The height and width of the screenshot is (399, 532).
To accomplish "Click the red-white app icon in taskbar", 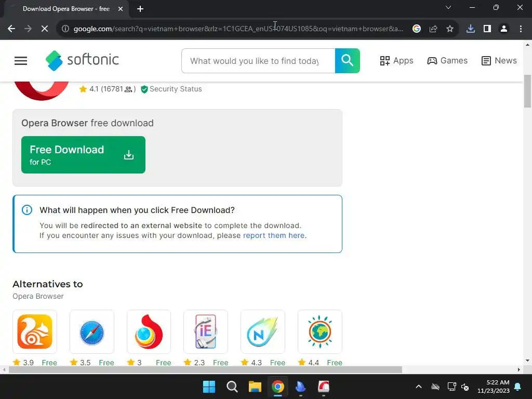I will point(324,387).
